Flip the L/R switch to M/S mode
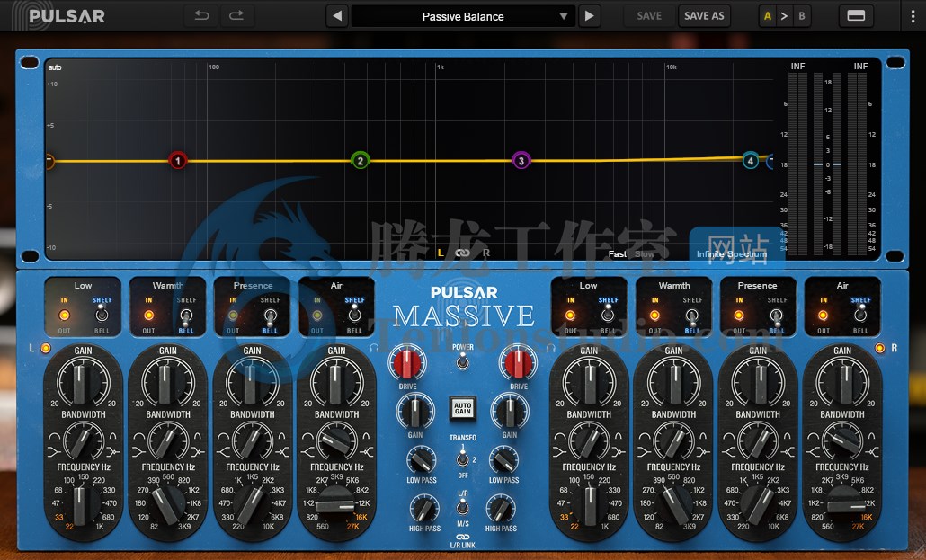This screenshot has width=926, height=560. tap(463, 514)
